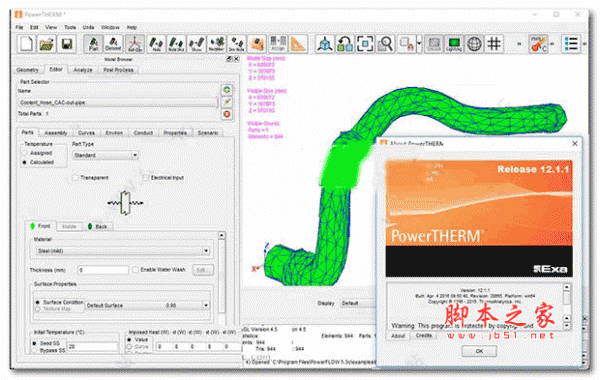Select the Assigned temperature radio button
This screenshot has height=380, width=600.
pos(25,153)
